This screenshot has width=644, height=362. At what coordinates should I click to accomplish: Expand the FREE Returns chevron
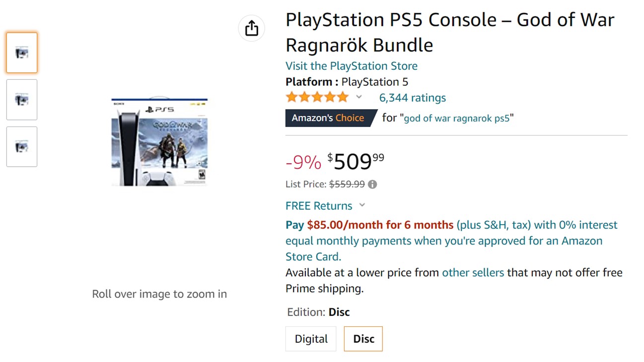362,205
